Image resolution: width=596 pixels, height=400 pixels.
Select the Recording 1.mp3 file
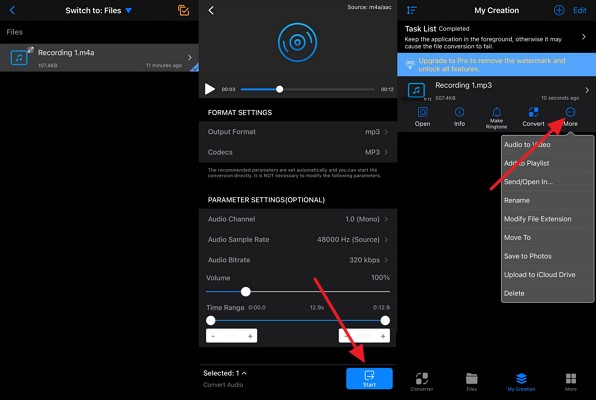coord(496,90)
